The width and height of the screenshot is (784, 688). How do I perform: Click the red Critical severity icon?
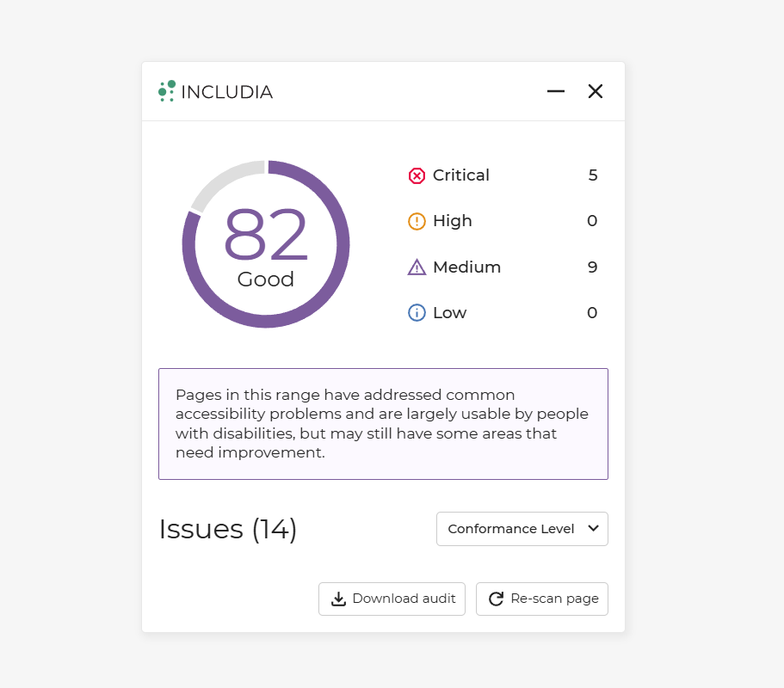[417, 176]
